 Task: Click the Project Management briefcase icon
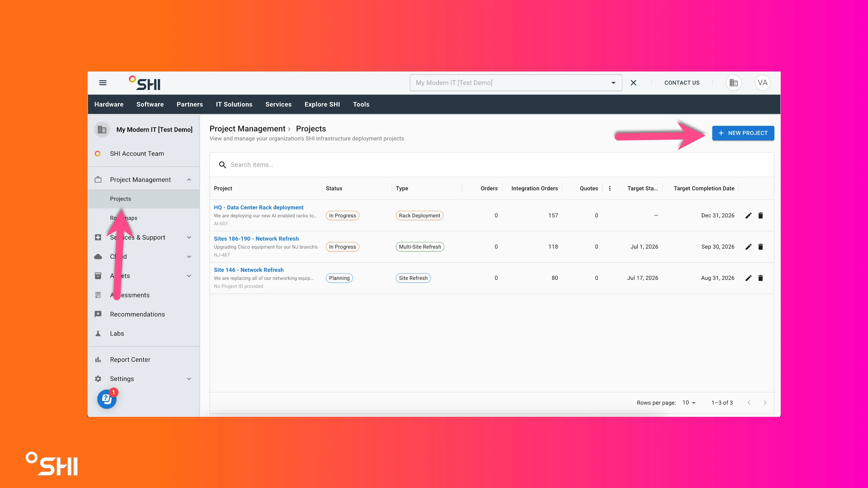(x=98, y=180)
